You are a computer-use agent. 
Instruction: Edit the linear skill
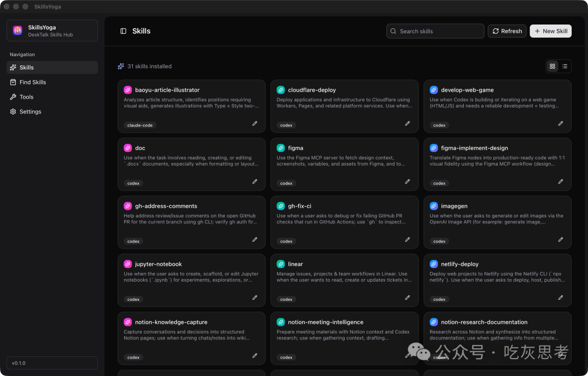coord(408,298)
